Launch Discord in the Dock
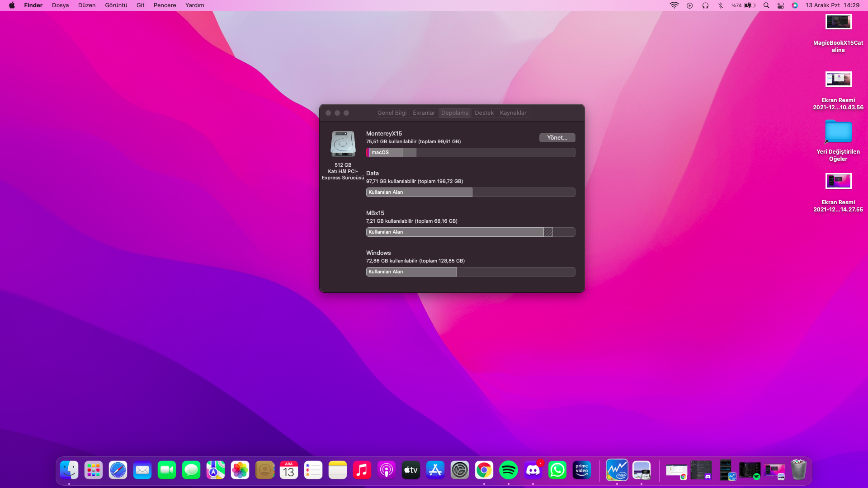The height and width of the screenshot is (488, 868). 533,470
